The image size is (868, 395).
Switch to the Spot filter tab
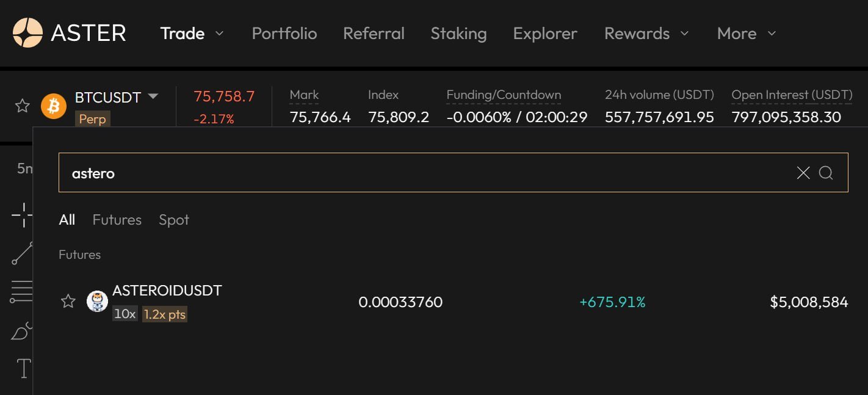[174, 220]
